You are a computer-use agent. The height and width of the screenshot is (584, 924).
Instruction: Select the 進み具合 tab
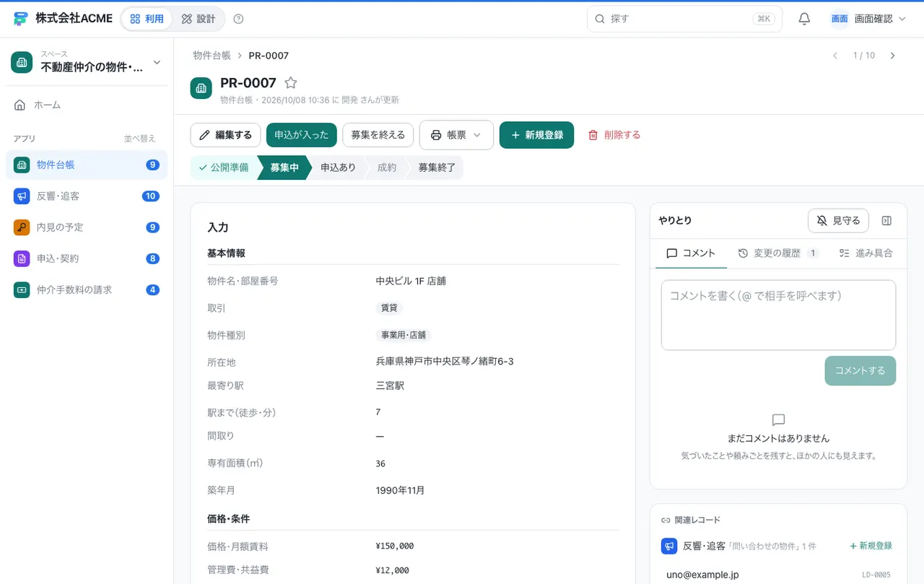(x=866, y=253)
